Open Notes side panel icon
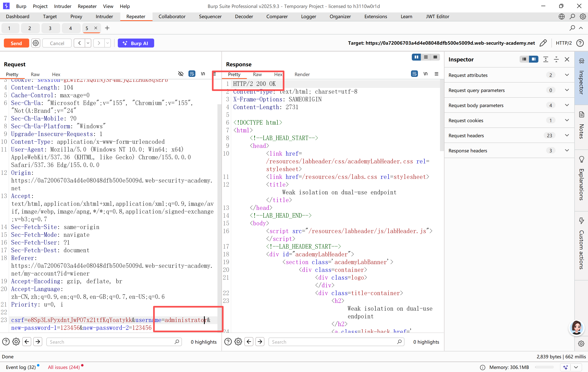 coord(581,114)
